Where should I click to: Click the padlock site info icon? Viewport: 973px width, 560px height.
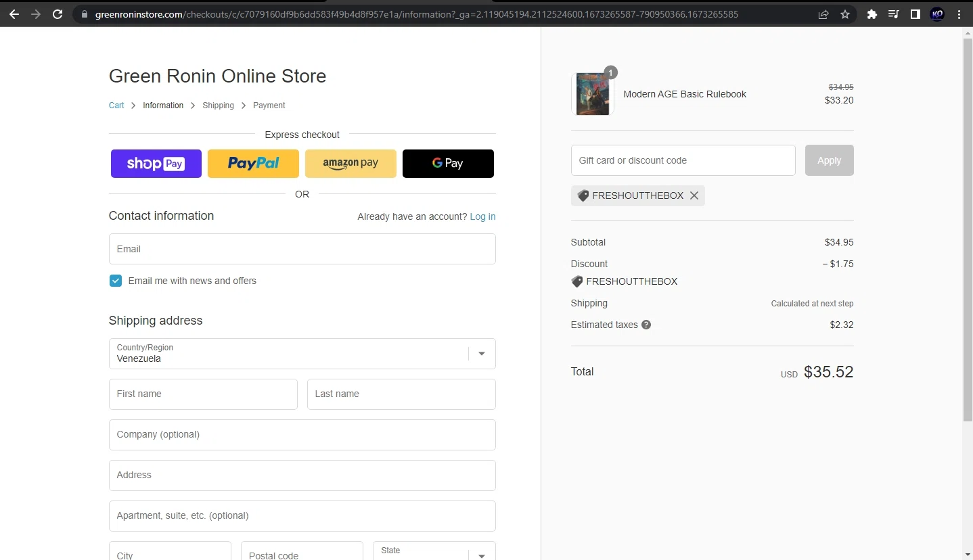84,14
